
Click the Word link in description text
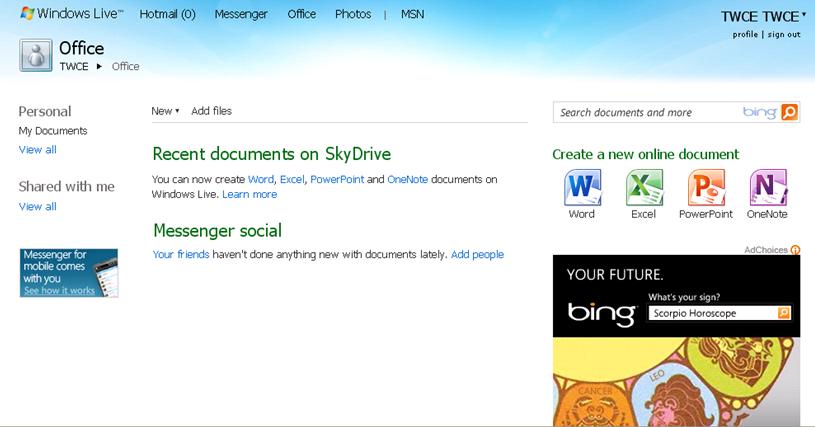260,179
